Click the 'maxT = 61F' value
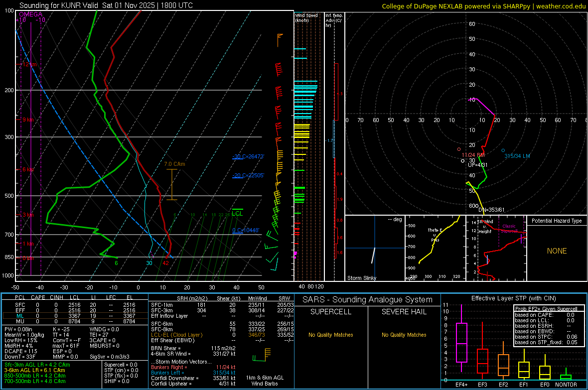The width and height of the screenshot is (588, 390). (x=66, y=346)
